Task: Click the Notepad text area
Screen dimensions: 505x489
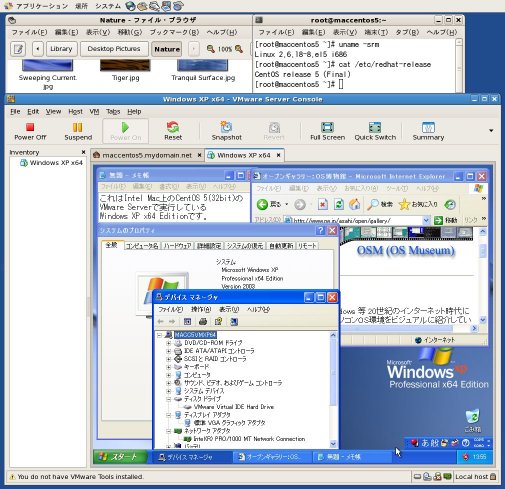Action: tap(173, 207)
